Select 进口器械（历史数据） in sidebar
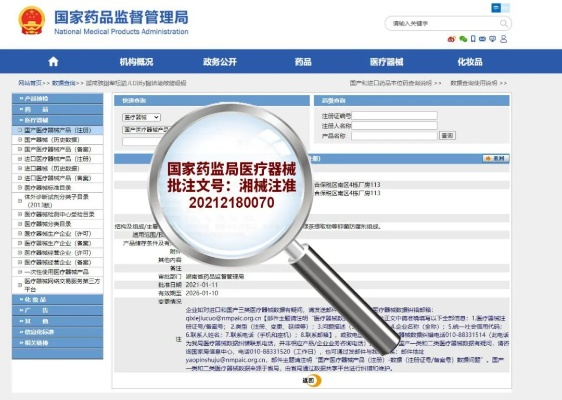 [x=57, y=168]
